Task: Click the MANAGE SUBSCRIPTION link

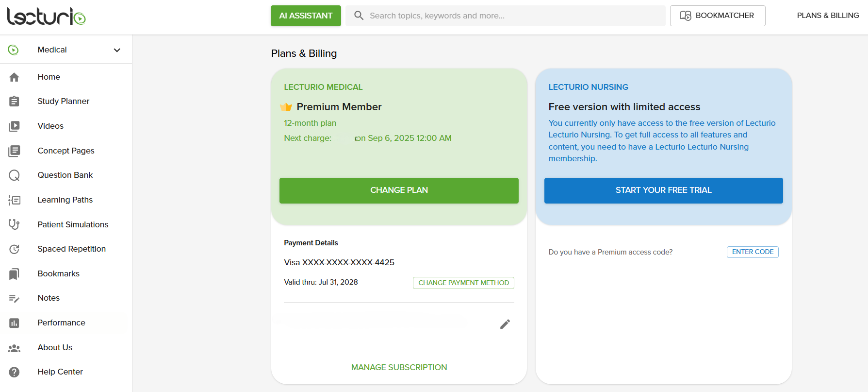Action: (x=399, y=367)
